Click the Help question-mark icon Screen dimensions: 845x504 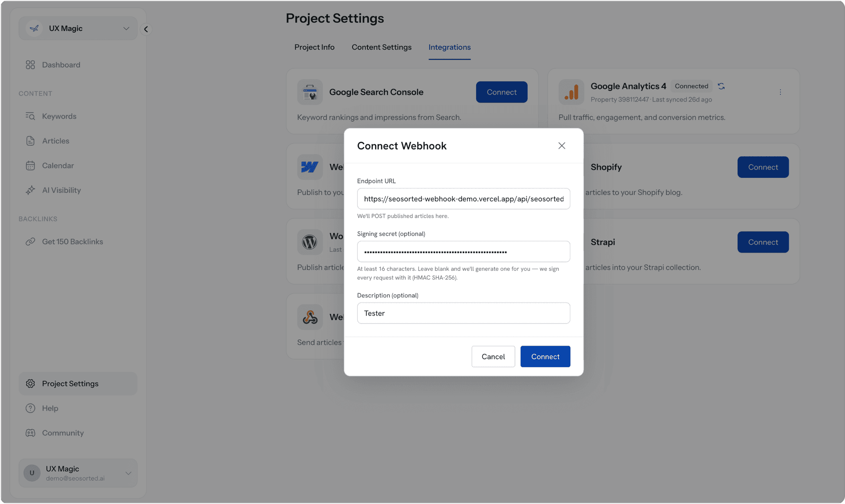click(x=30, y=408)
